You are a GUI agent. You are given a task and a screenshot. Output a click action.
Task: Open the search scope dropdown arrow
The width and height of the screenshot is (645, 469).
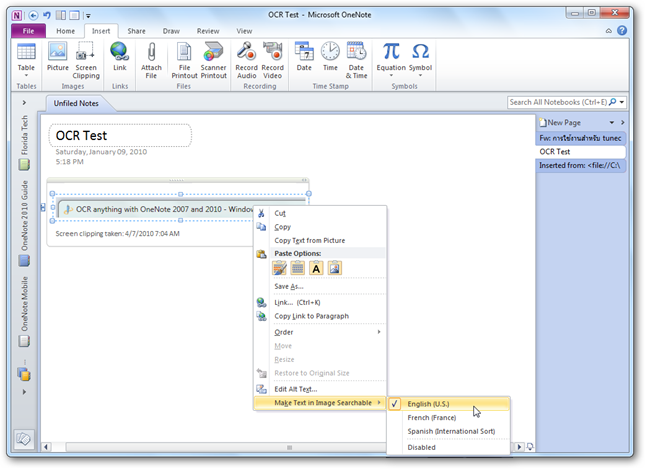pyautogui.click(x=622, y=102)
